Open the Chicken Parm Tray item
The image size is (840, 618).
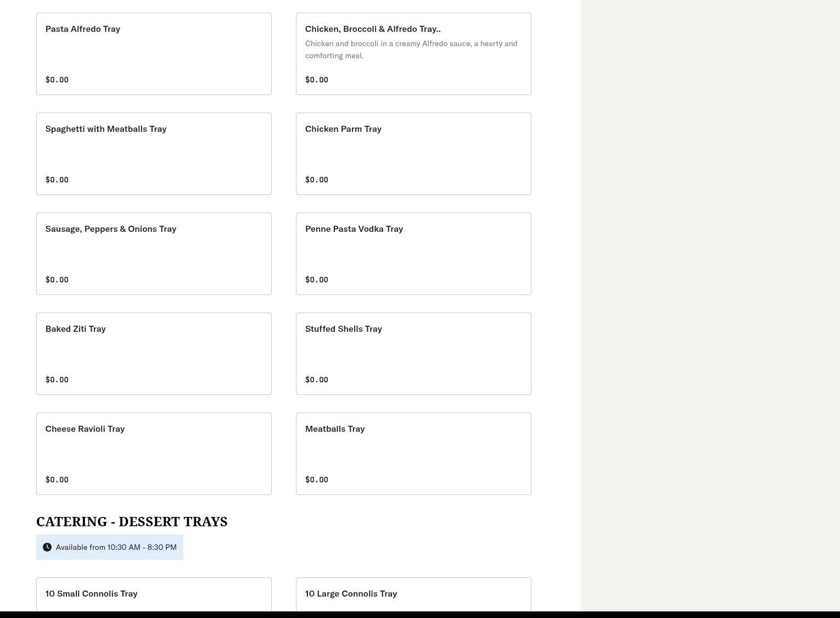coord(413,154)
